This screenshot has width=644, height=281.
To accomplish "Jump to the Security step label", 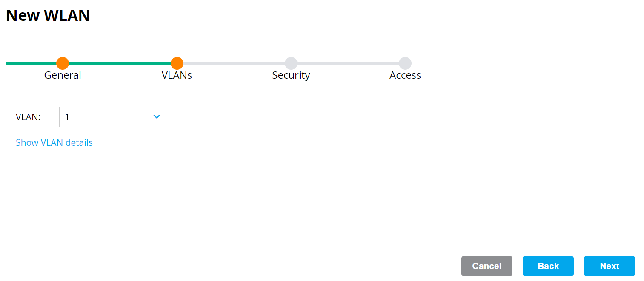I will click(x=291, y=75).
